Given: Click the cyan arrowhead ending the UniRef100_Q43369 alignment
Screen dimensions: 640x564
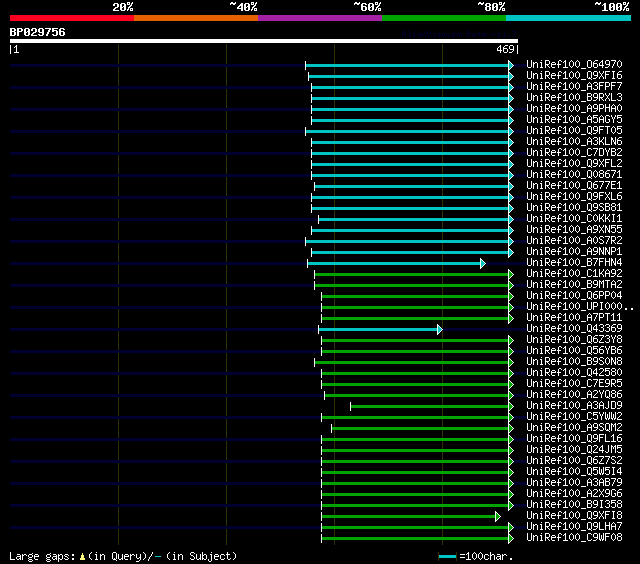Looking at the screenshot, I should coord(440,329).
